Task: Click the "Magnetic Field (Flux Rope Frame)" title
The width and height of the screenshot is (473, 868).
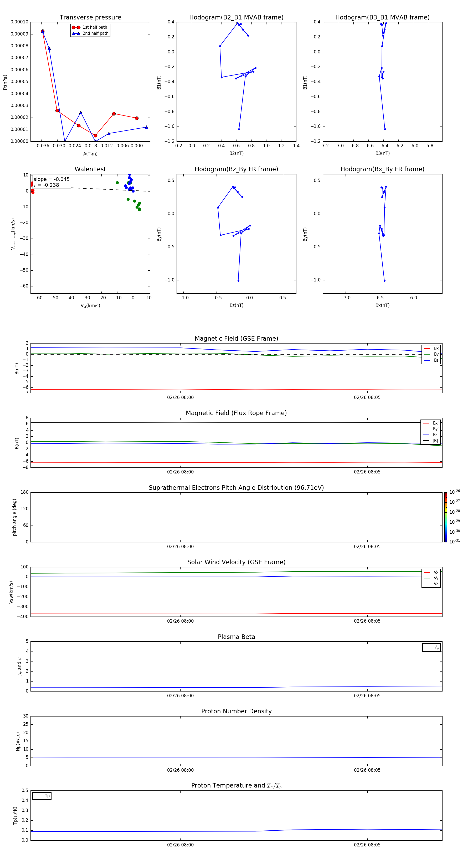Action: [236, 413]
